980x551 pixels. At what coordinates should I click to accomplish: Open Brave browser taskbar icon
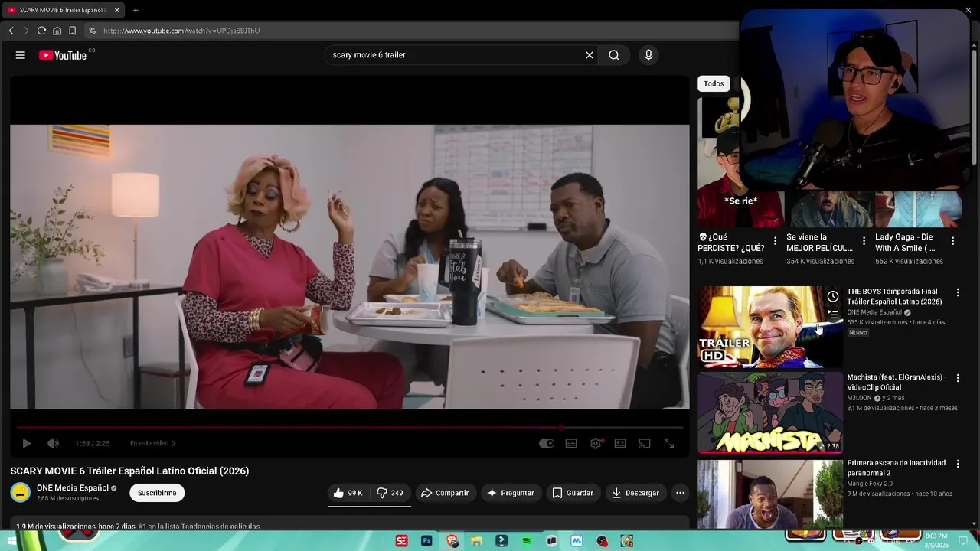coord(452,541)
